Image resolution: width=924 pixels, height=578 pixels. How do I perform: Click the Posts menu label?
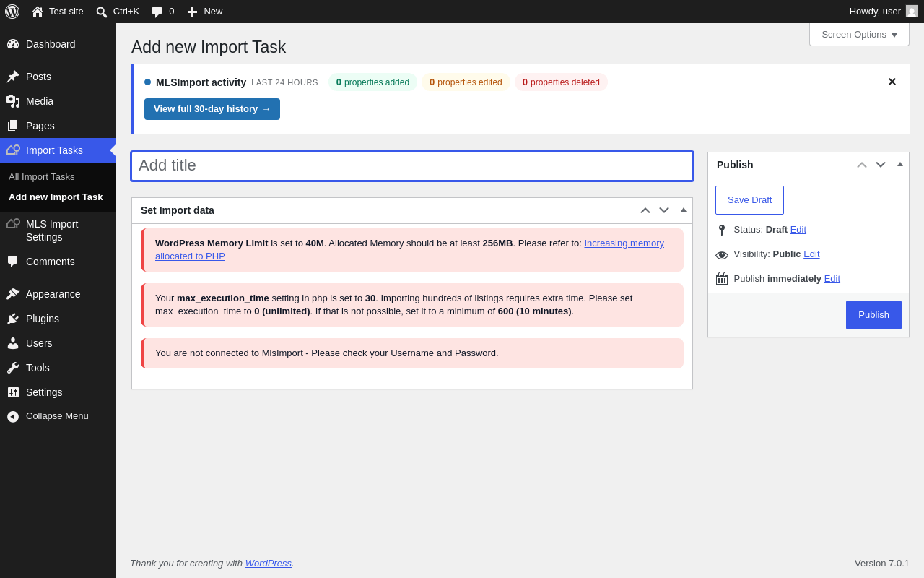(38, 77)
